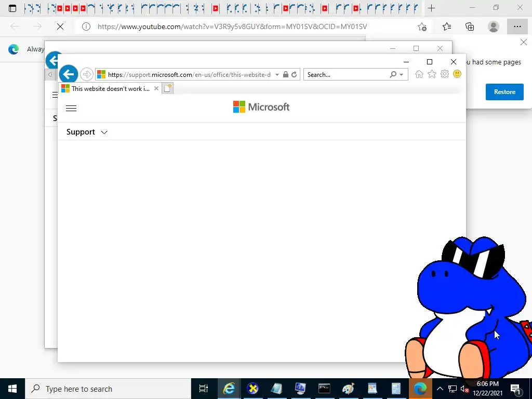Open the Windows Start menu
The image size is (532, 399).
[x=12, y=389]
